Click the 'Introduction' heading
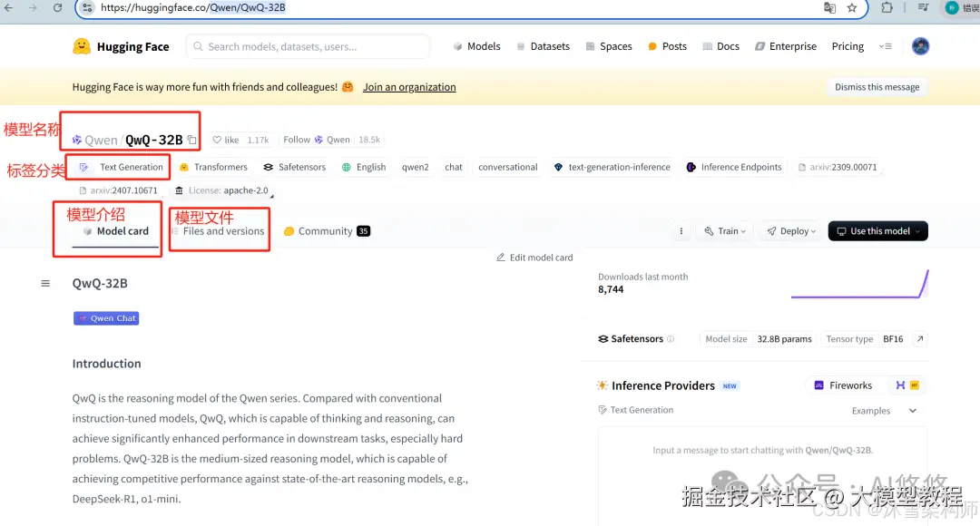This screenshot has height=526, width=980. [x=106, y=364]
